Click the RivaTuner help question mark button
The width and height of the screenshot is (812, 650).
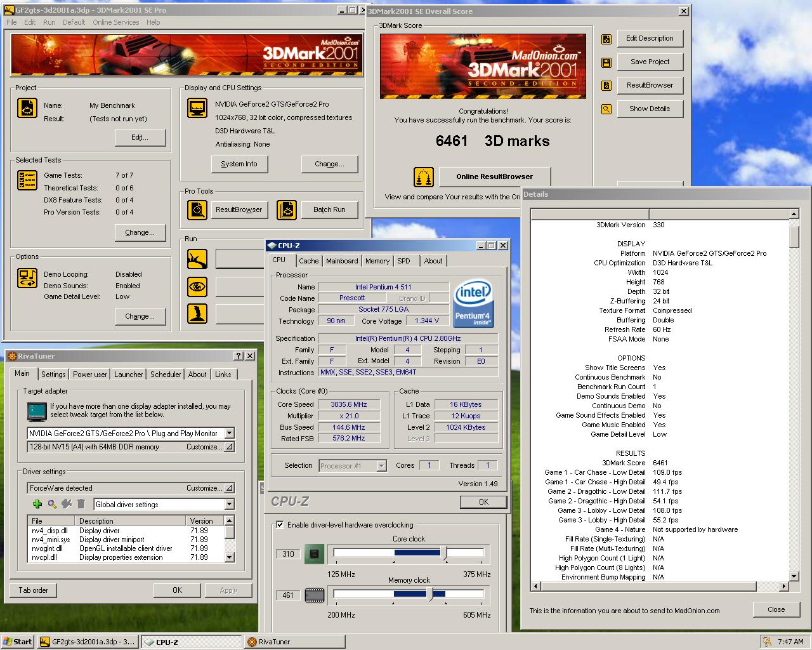[x=239, y=356]
